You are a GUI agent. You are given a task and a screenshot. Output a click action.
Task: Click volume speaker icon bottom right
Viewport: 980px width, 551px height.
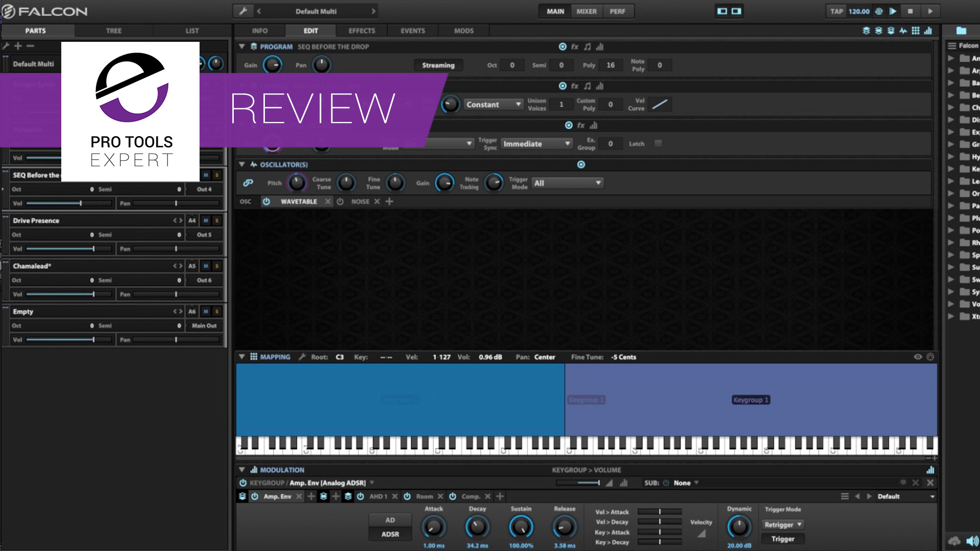pos(972,541)
